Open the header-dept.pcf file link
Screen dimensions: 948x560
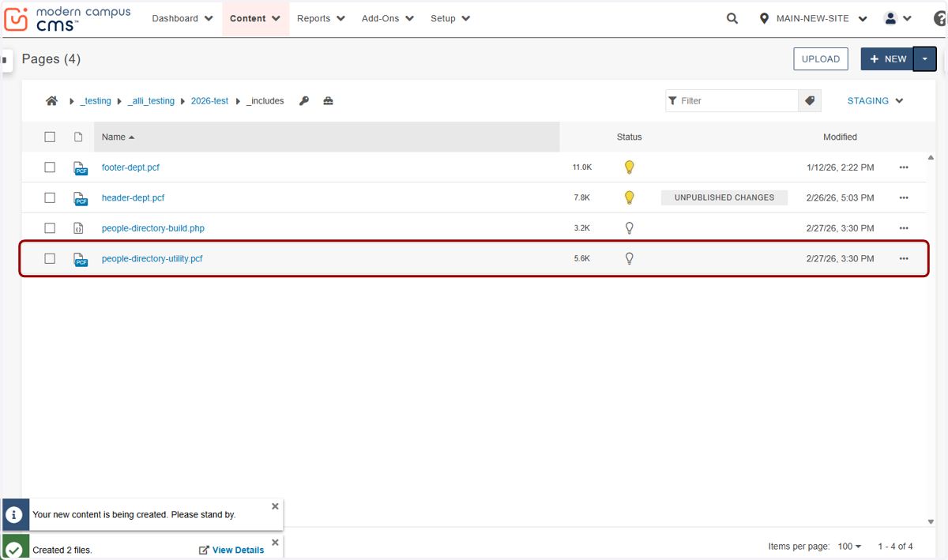tap(133, 197)
